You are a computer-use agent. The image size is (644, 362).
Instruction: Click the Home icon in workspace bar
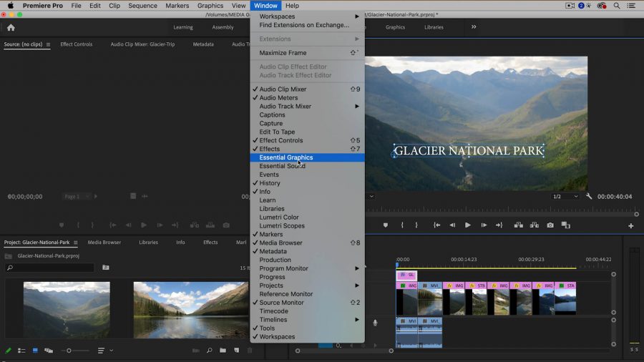point(11,27)
